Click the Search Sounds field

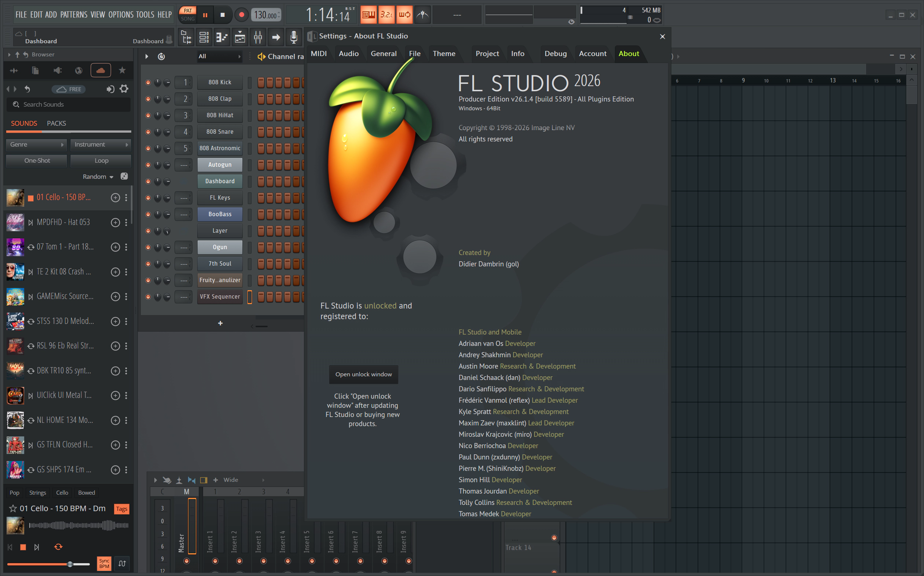pyautogui.click(x=69, y=105)
